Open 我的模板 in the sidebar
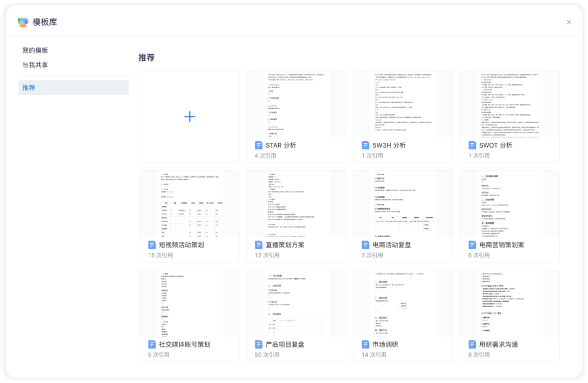 (x=35, y=50)
